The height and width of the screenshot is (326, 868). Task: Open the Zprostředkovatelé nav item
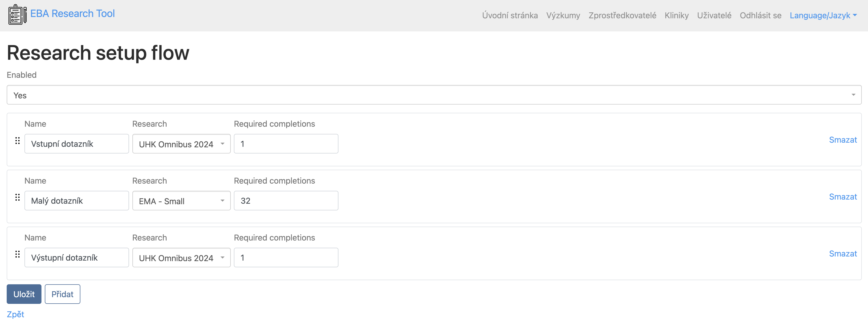622,15
